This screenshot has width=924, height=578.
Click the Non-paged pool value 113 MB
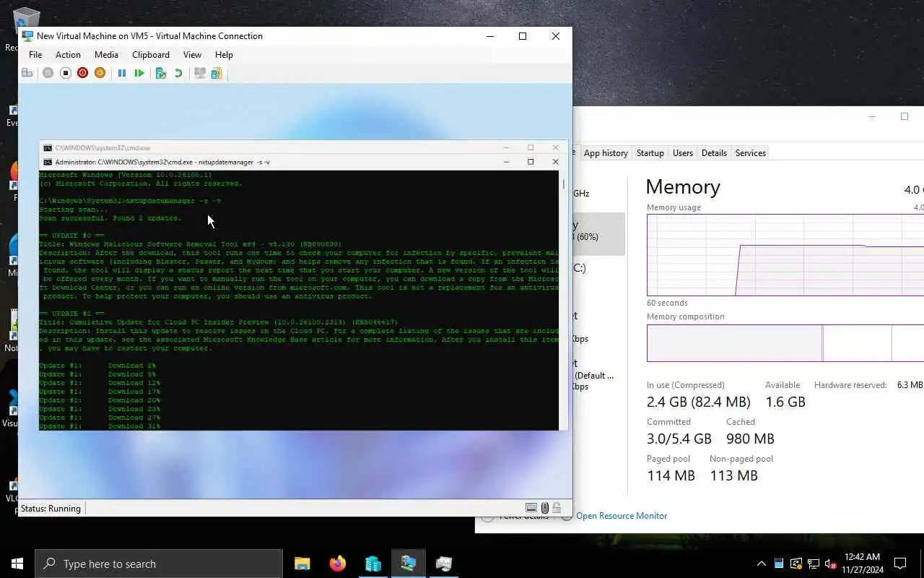pos(733,475)
